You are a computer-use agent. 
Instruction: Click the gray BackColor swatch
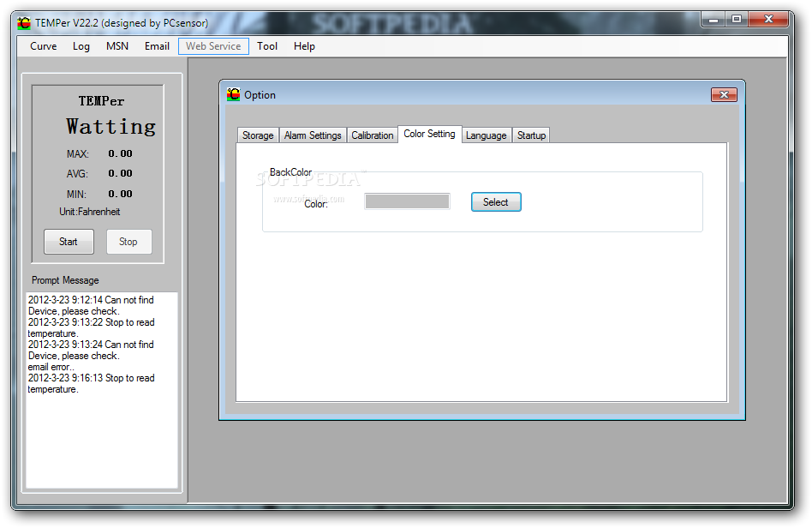click(x=407, y=201)
